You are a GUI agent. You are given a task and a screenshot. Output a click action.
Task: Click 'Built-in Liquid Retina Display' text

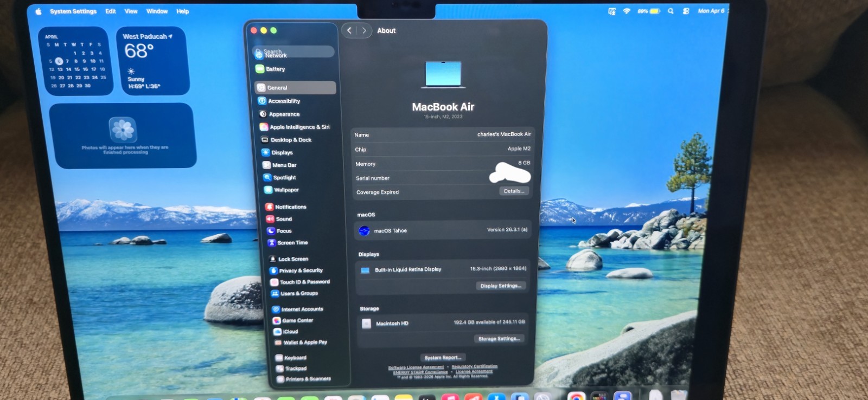[408, 269]
